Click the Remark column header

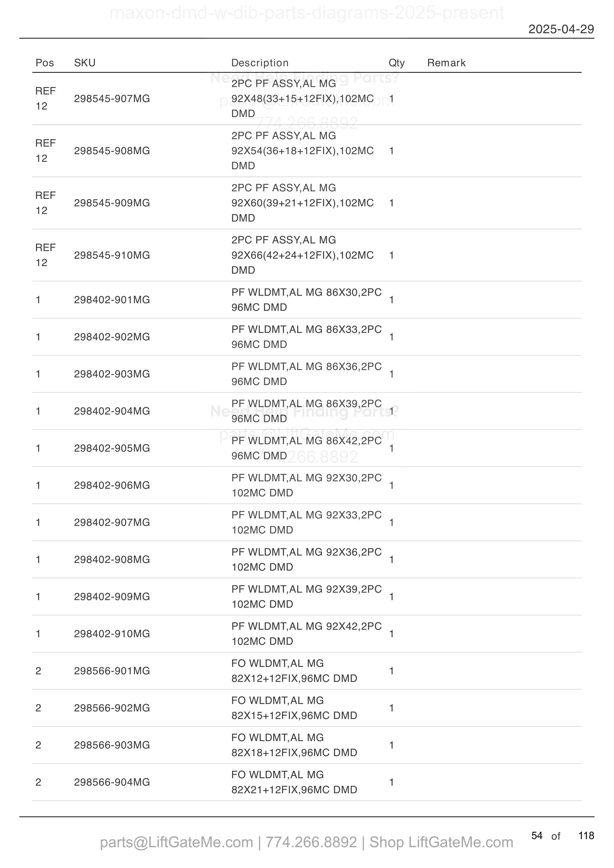pos(446,63)
